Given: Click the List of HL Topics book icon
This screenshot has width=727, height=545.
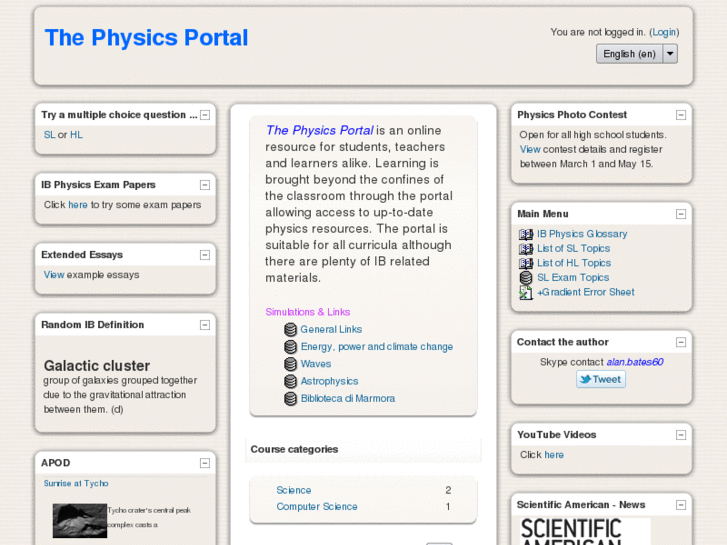Looking at the screenshot, I should (x=526, y=263).
